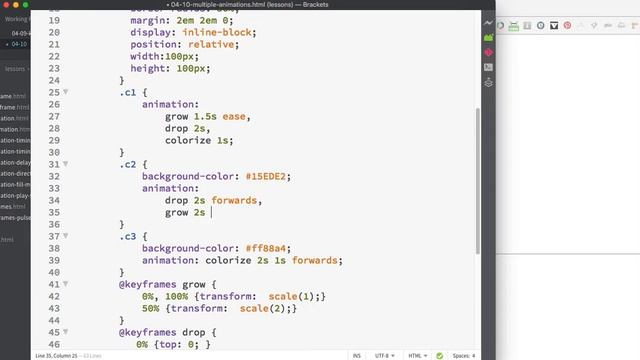This screenshot has width=640, height=360.
Task: Click the window title 04-10-multiple-animations.html
Action: point(217,4)
